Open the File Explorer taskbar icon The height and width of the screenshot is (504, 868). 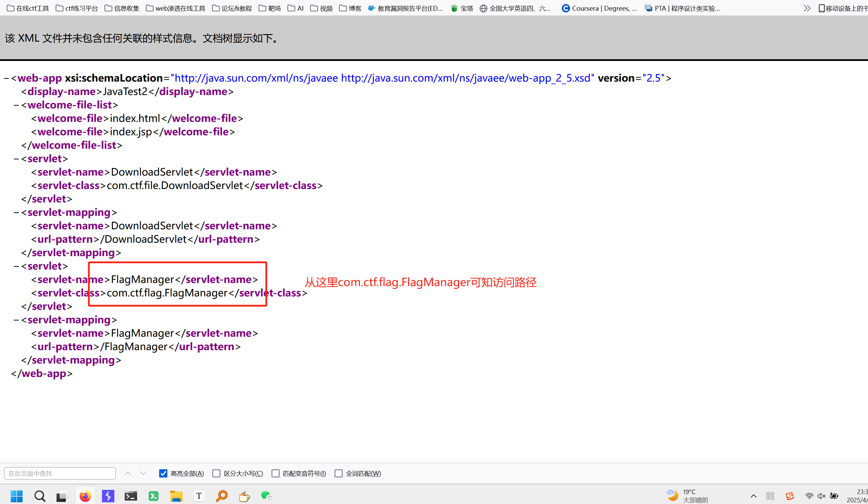tap(176, 496)
